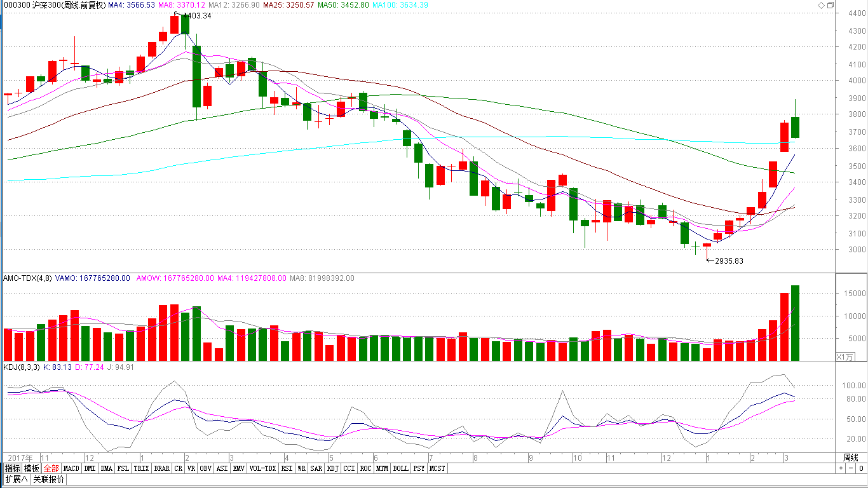868x488 pixels.
Task: Click the amount panel MA4: 119427808.00 label
Action: coord(253,278)
